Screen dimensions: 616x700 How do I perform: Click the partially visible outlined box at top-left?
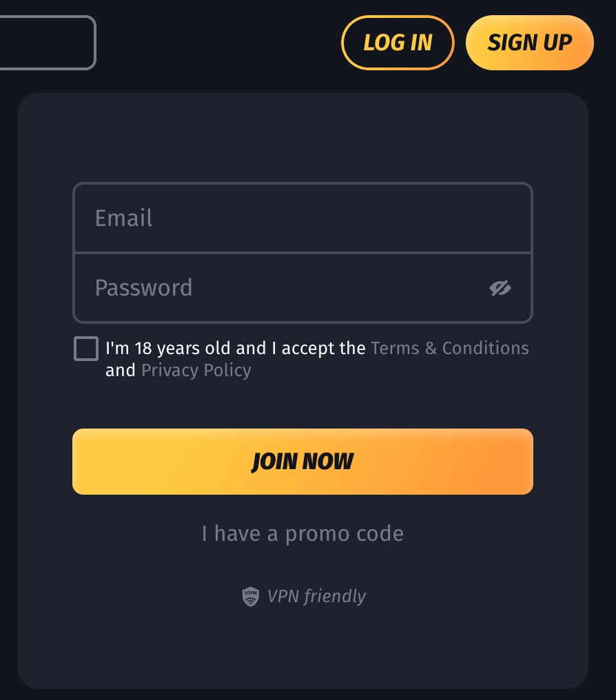click(48, 43)
